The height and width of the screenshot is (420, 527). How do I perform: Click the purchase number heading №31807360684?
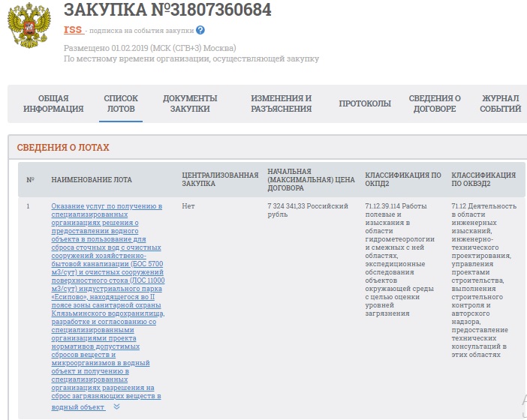(167, 10)
